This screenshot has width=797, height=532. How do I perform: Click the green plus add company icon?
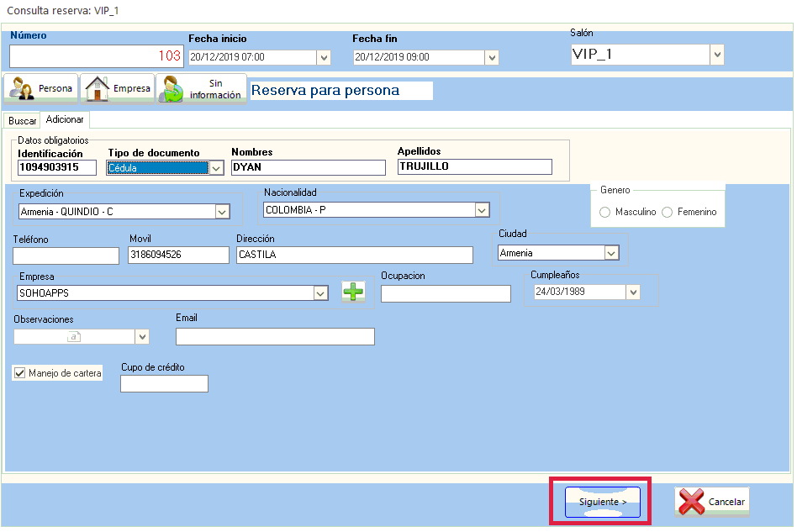point(354,292)
